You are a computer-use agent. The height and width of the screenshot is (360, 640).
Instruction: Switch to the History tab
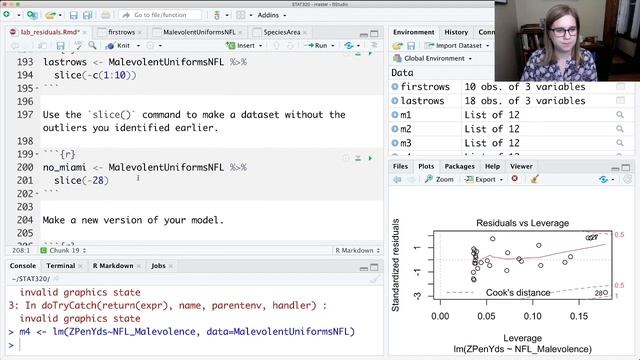pyautogui.click(x=456, y=32)
